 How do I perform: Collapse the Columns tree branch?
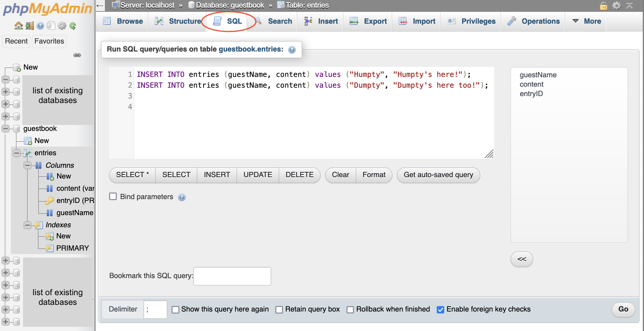(28, 165)
